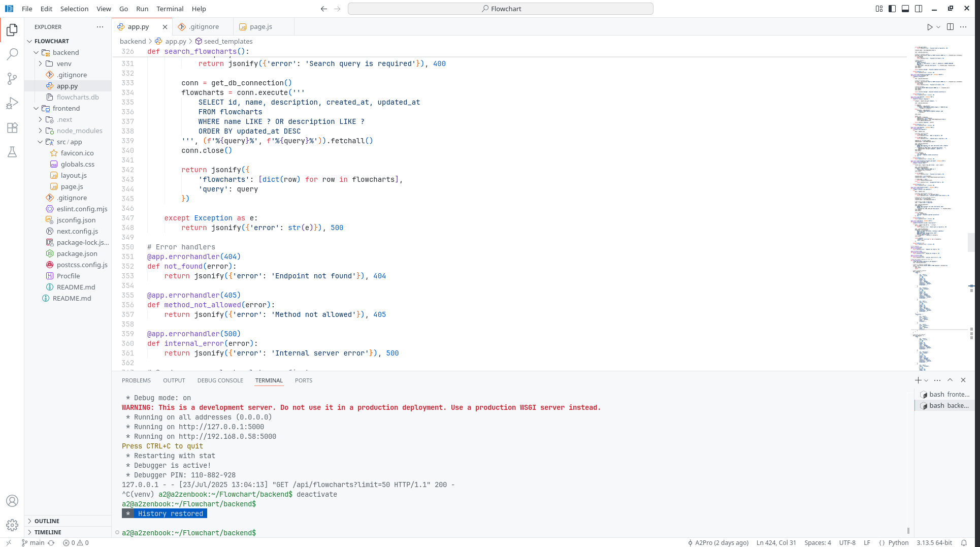This screenshot has width=980, height=547.
Task: Open the page.js editor tab
Action: [x=260, y=27]
